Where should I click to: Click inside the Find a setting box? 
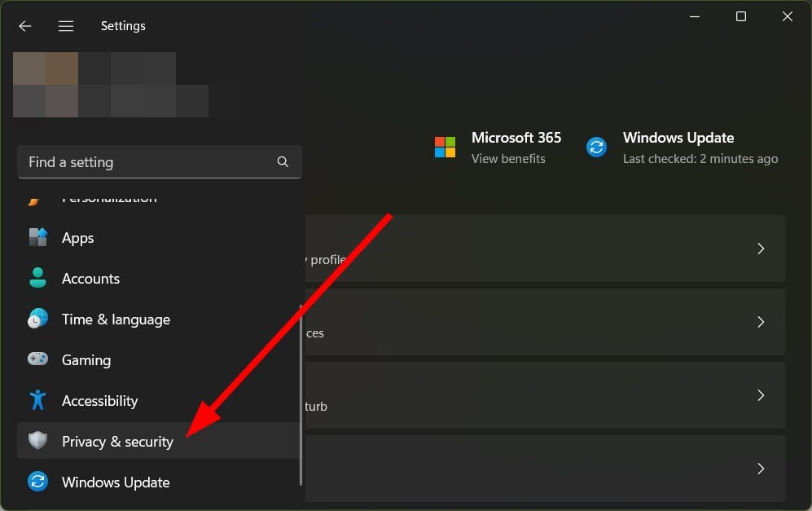(122, 162)
